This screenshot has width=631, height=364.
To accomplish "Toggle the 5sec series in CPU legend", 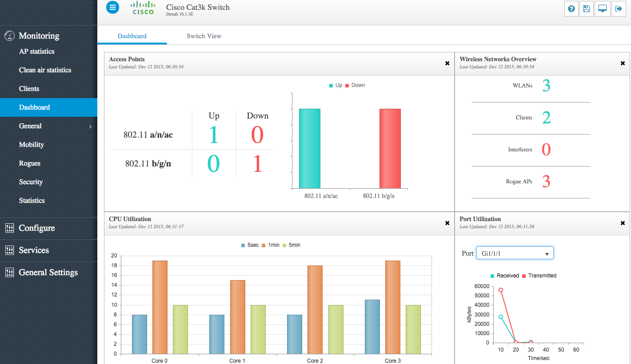I will [250, 245].
